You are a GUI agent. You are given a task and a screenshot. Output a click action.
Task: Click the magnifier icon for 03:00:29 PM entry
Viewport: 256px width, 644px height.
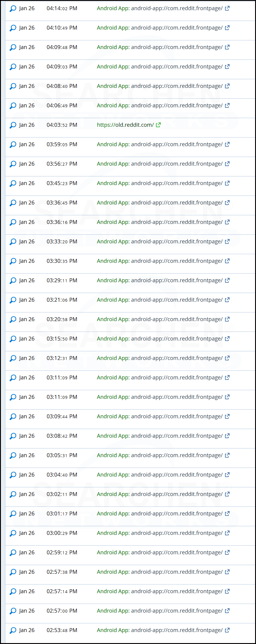coord(13,533)
